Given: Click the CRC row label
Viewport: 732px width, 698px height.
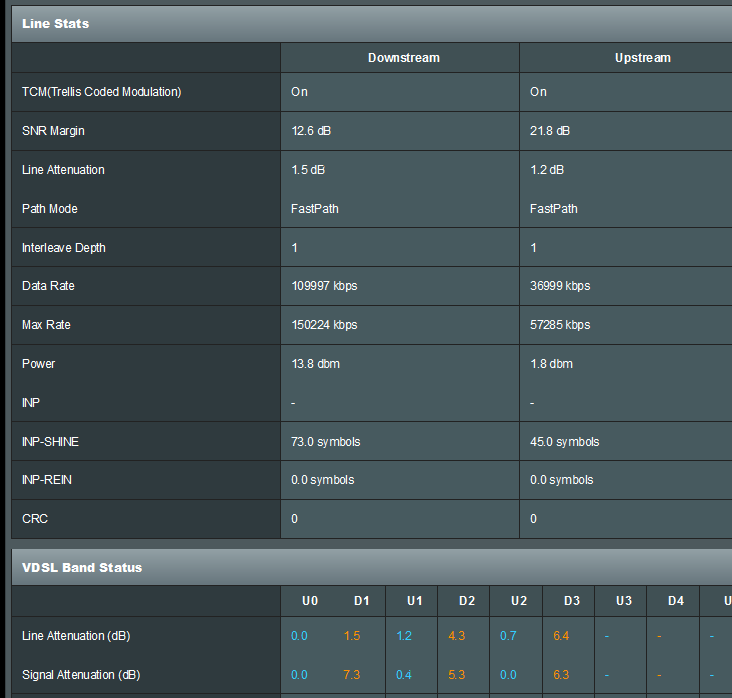Looking at the screenshot, I should point(35,519).
